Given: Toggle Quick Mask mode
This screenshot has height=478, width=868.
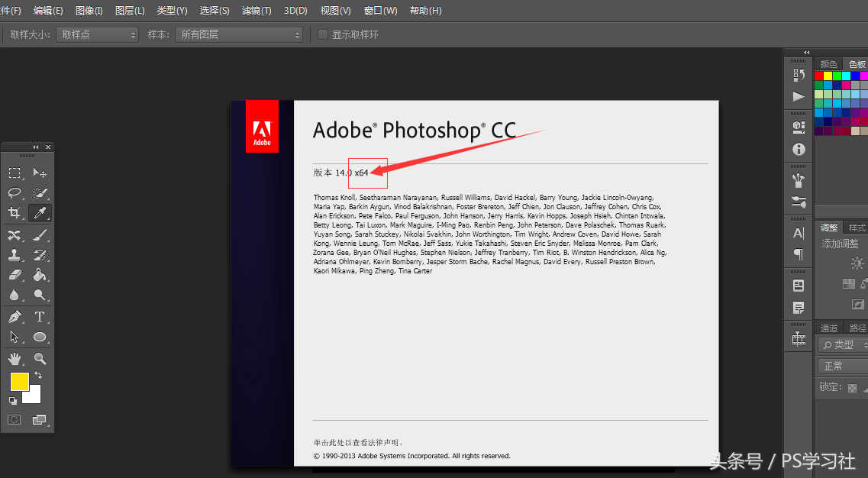Looking at the screenshot, I should [x=15, y=420].
